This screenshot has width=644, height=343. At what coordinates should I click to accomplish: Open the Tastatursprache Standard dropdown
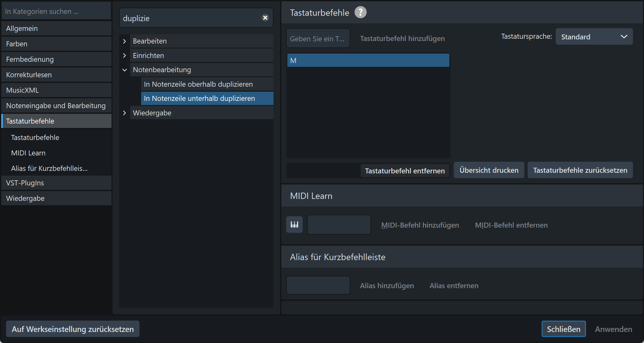594,37
